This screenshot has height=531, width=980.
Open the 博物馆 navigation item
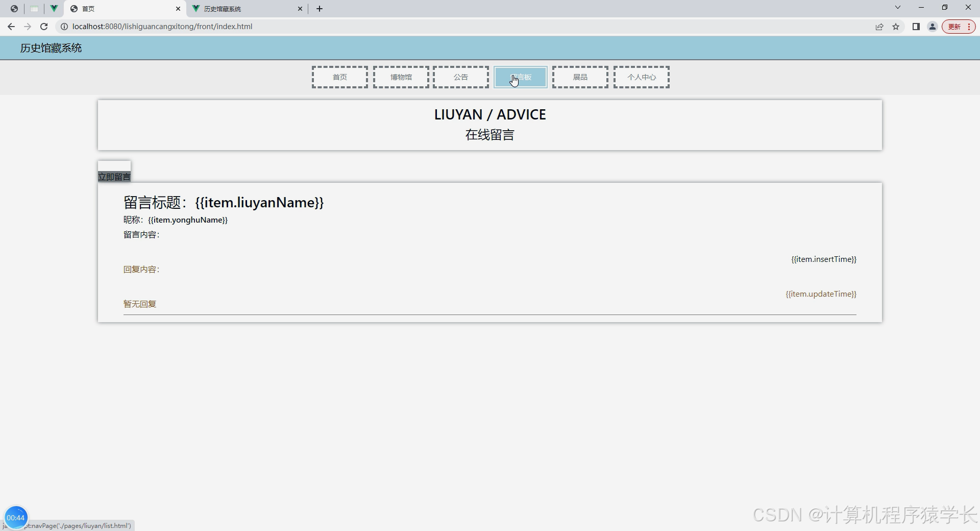tap(401, 77)
